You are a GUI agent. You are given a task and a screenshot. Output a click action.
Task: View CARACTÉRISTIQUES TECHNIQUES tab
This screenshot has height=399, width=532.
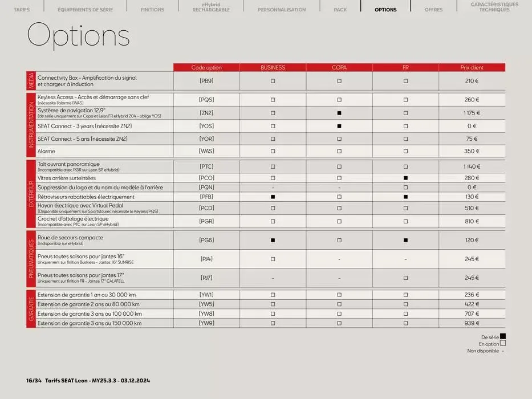pos(493,7)
